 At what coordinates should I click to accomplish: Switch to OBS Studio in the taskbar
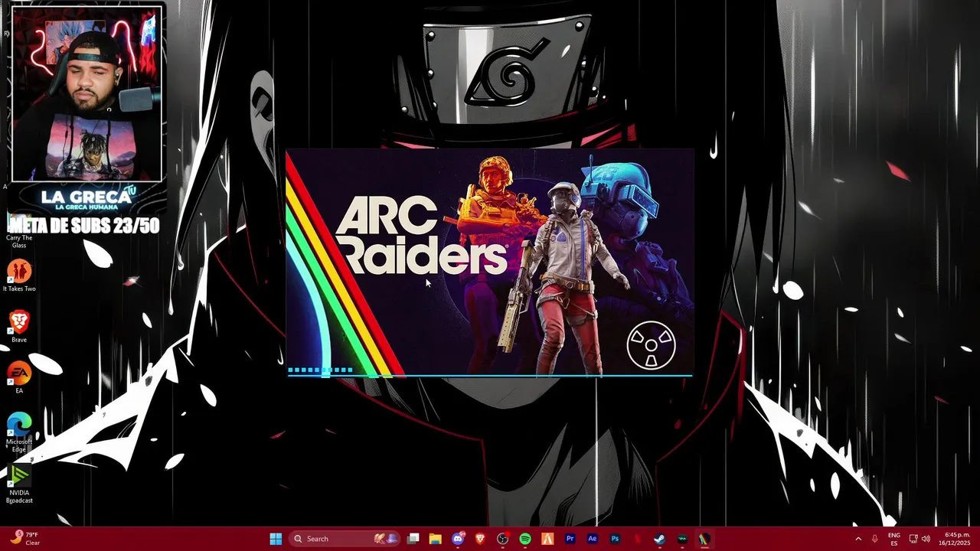click(x=502, y=539)
